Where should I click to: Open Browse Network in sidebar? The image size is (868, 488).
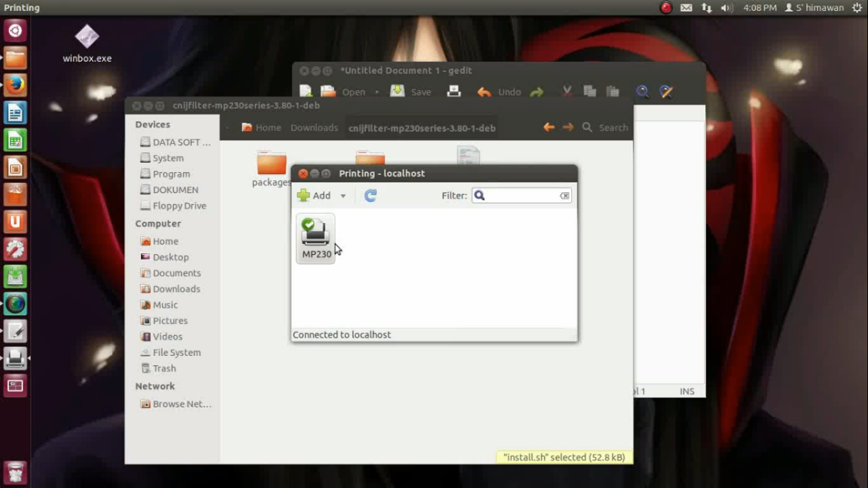(x=176, y=404)
